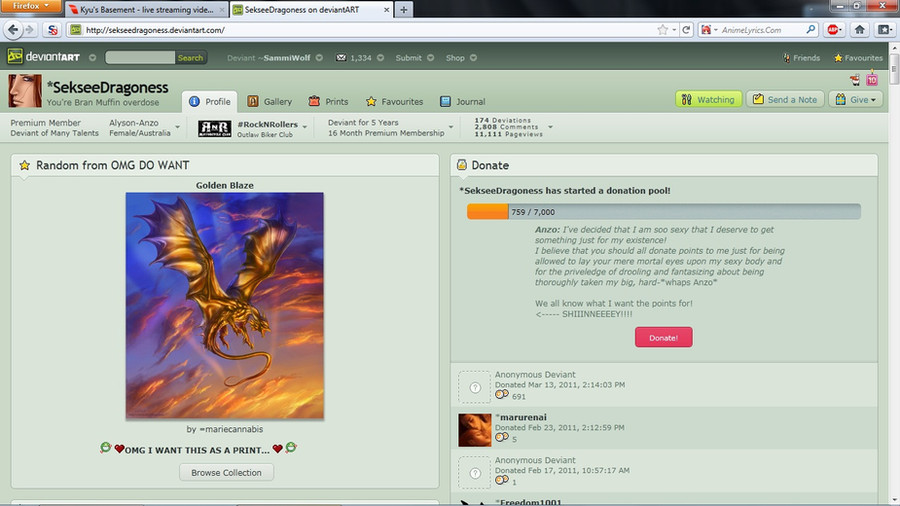900x506 pixels.
Task: Open the Give dropdown button
Action: click(855, 99)
